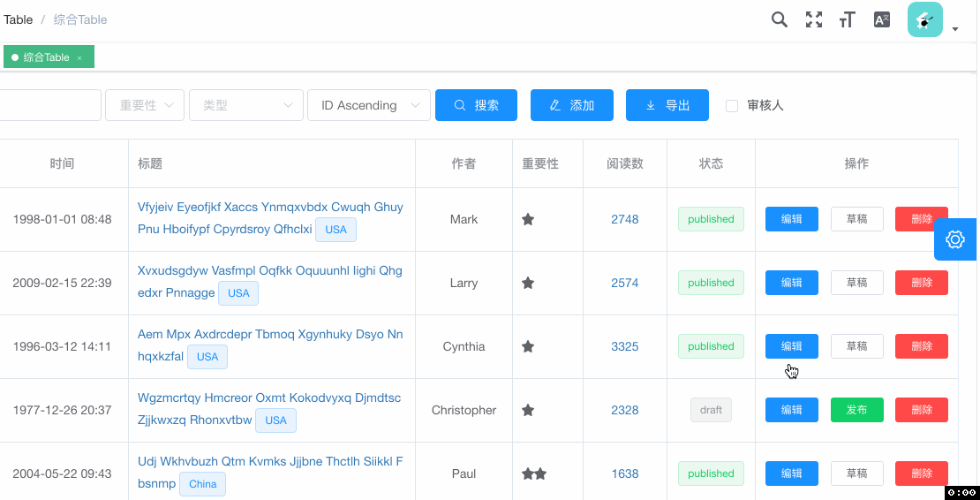Click 发布 to publish Christopher's article
This screenshot has height=500, width=980.
coord(857,410)
